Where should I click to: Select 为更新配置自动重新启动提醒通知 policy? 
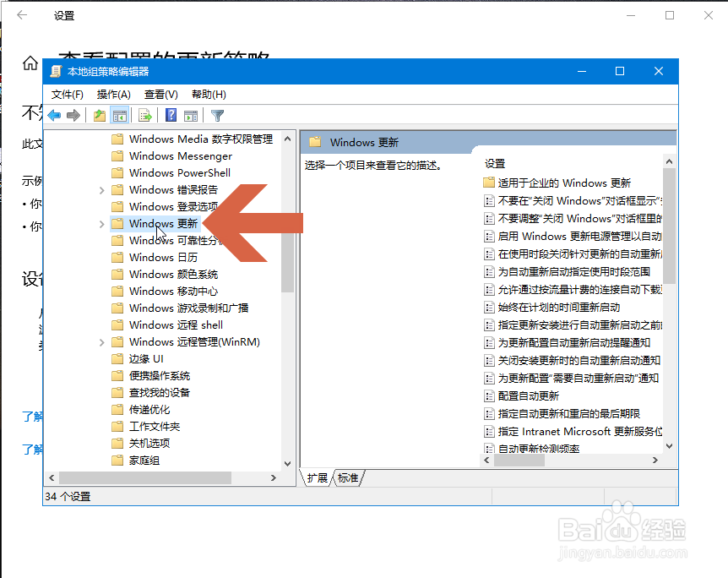573,343
